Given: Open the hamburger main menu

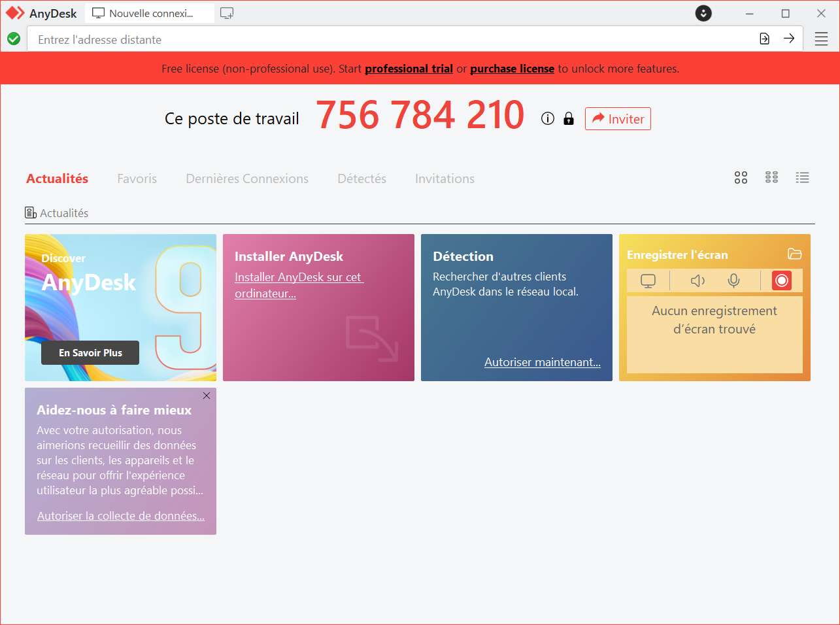Looking at the screenshot, I should click(822, 39).
